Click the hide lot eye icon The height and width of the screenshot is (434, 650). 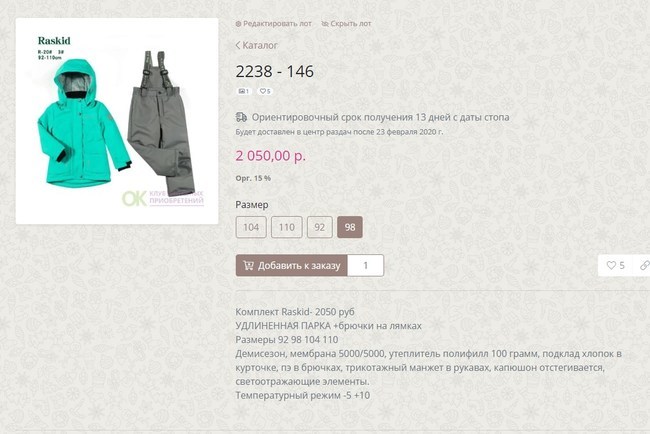[325, 24]
